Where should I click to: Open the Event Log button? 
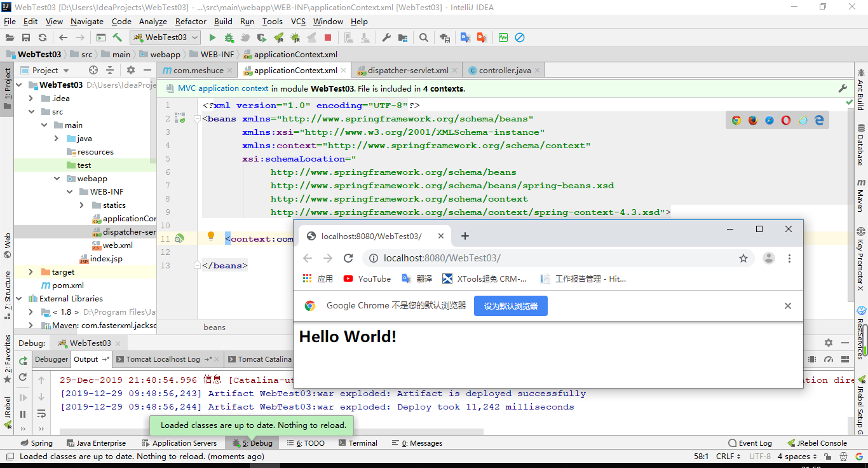coord(750,443)
